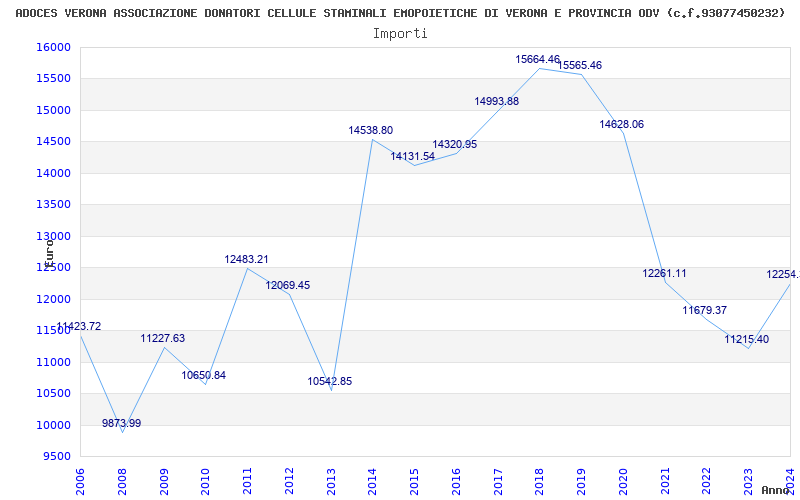This screenshot has height=500, width=800.
Task: Click the data label 14628.06
Action: [x=621, y=124]
